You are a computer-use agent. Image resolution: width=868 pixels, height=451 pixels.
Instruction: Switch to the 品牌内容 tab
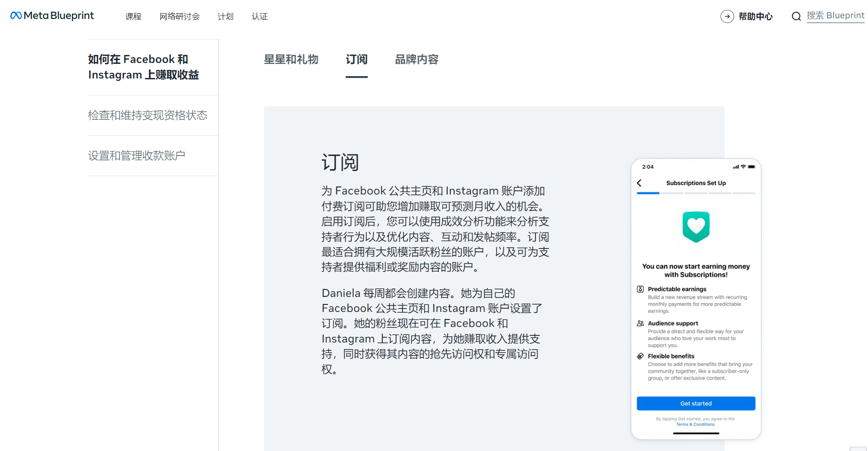416,60
